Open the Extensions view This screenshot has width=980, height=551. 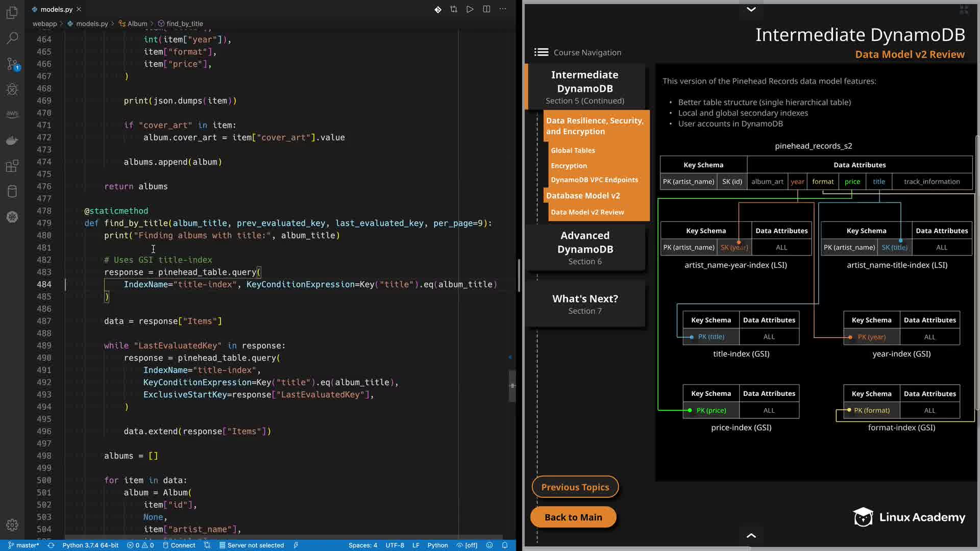12,166
